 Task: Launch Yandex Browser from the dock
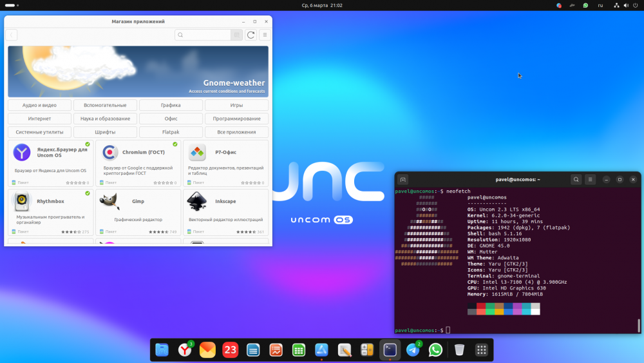[x=185, y=350]
